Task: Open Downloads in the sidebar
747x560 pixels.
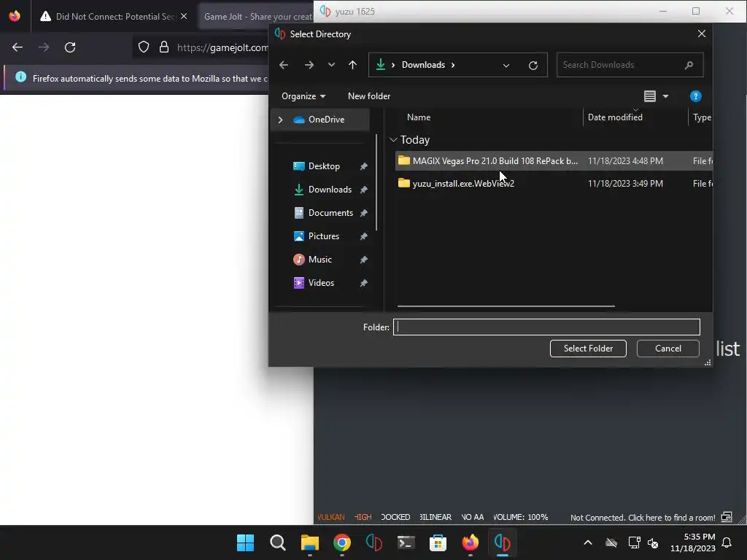Action: pos(330,190)
